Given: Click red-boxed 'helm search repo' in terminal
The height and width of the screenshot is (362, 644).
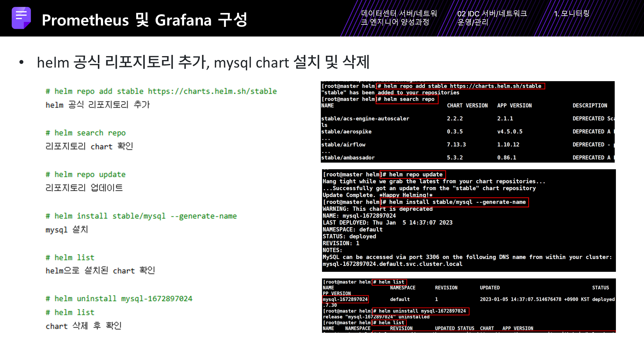Looking at the screenshot, I should point(407,99).
